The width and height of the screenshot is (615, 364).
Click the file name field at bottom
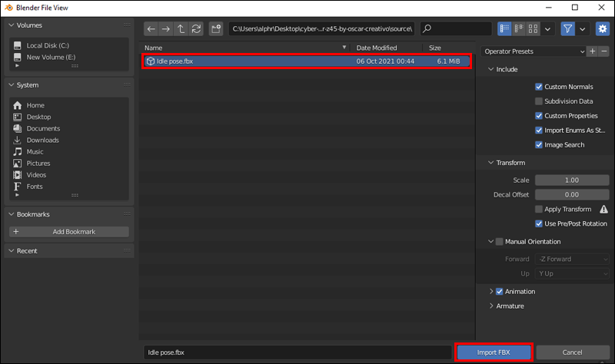pyautogui.click(x=298, y=352)
